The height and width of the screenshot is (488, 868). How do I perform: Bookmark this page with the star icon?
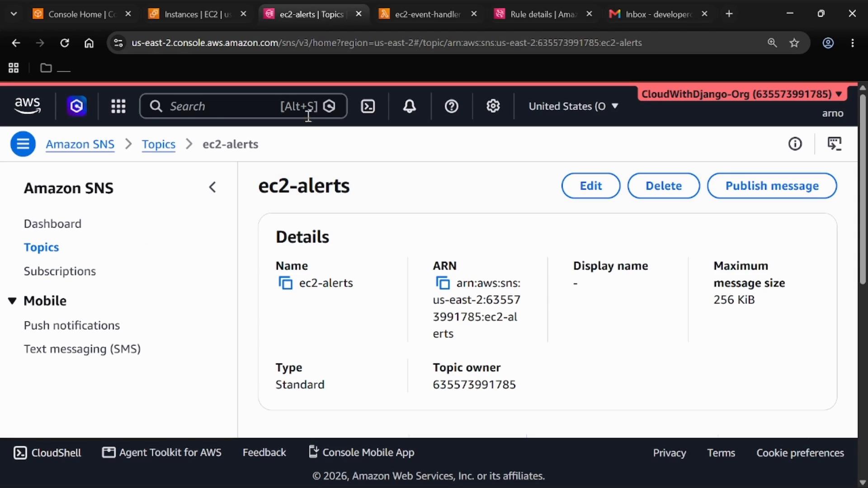click(x=794, y=43)
